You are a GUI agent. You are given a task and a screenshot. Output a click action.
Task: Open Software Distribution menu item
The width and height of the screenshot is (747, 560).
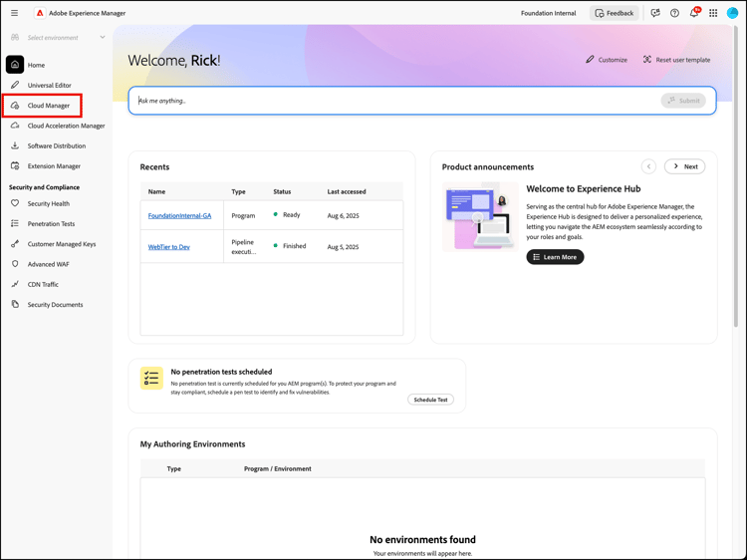[57, 145]
